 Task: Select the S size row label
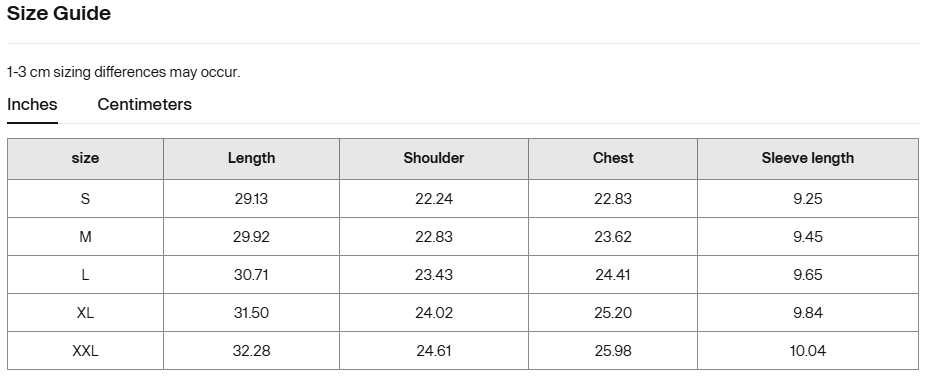[x=85, y=198]
